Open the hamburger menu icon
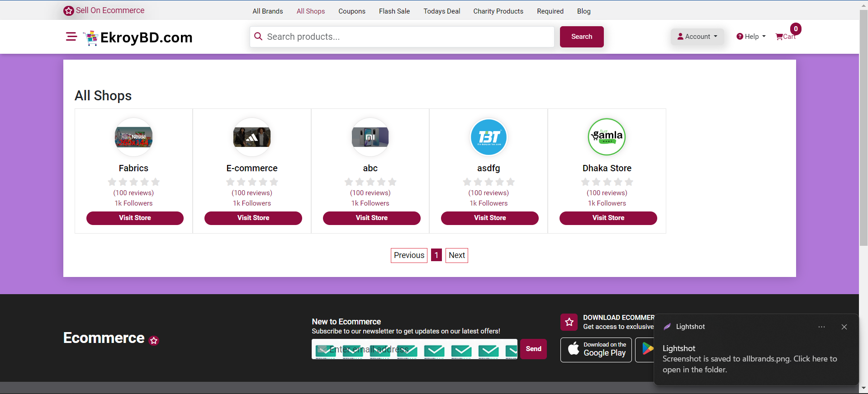 pyautogui.click(x=71, y=37)
